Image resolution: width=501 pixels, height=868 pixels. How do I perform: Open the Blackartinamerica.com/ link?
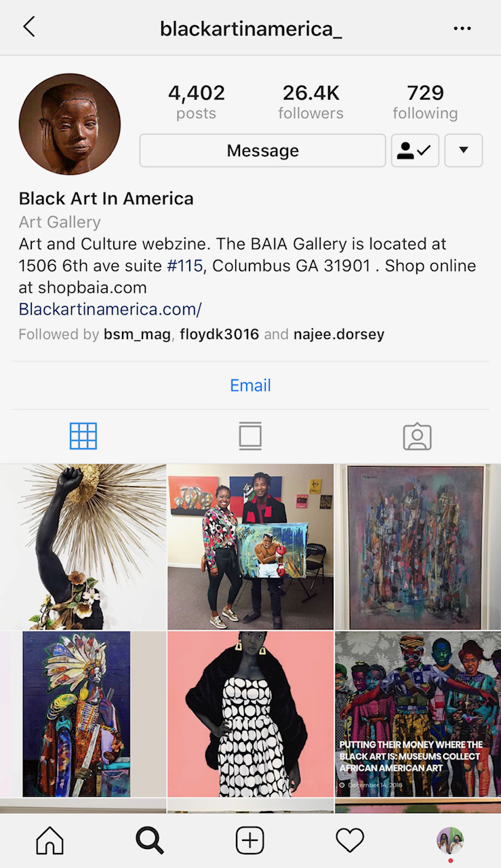(111, 309)
